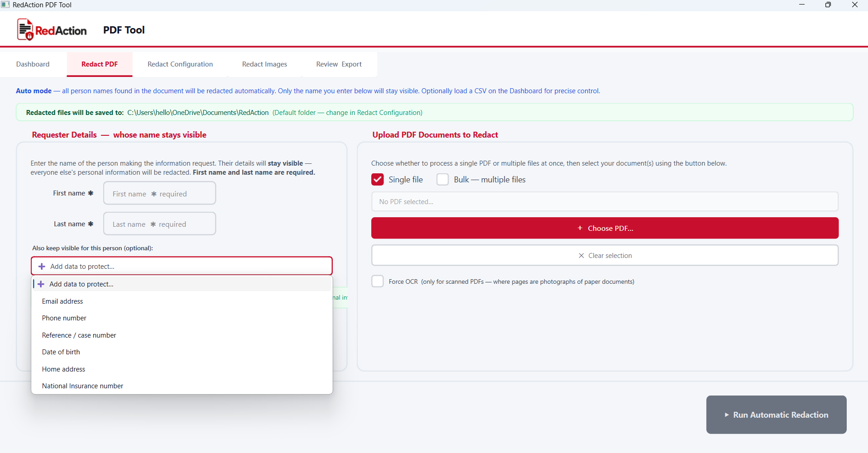Focus the First name input field
Screen dimensions: 868x453
[x=160, y=193]
